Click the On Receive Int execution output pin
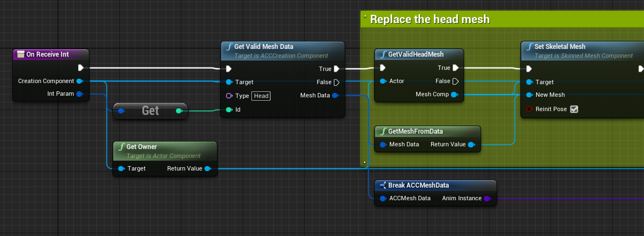This screenshot has width=644, height=236. (80, 68)
